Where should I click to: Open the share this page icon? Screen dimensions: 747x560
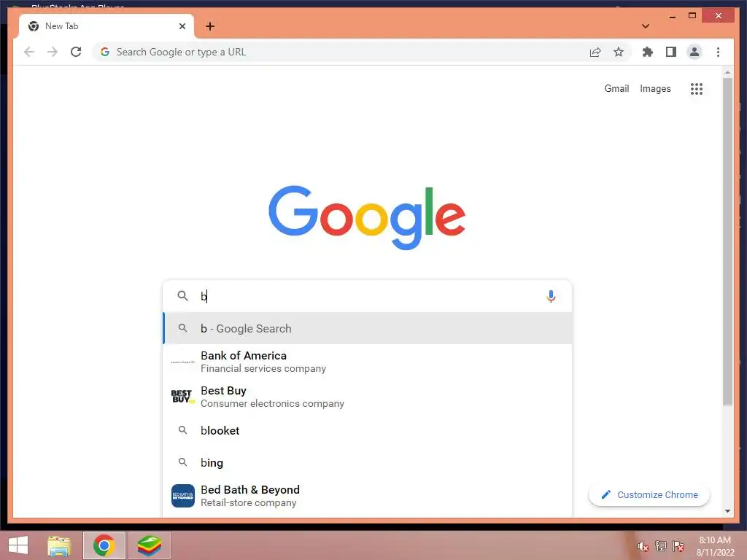click(595, 52)
